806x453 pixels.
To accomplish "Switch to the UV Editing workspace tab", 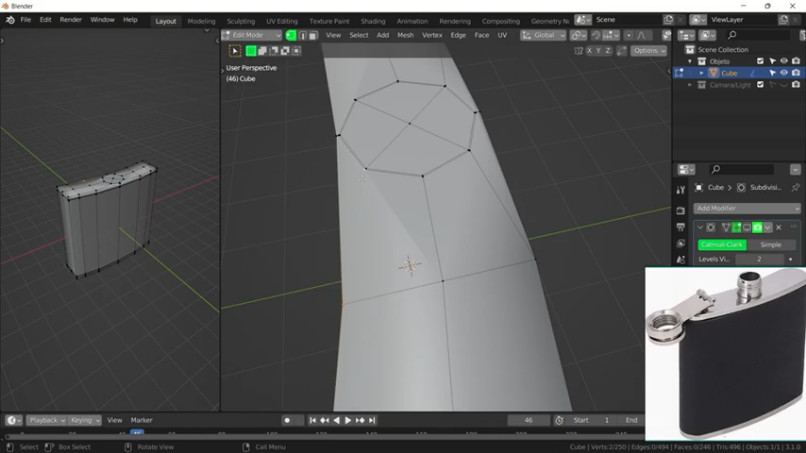I will [x=282, y=21].
